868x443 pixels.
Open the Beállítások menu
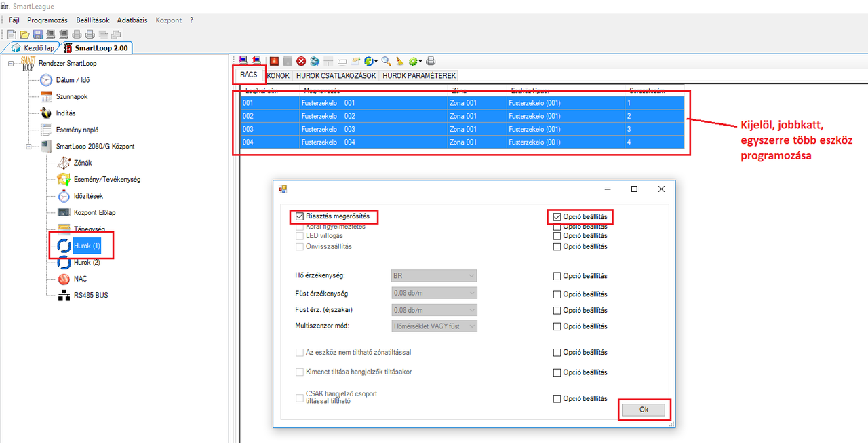coord(93,20)
